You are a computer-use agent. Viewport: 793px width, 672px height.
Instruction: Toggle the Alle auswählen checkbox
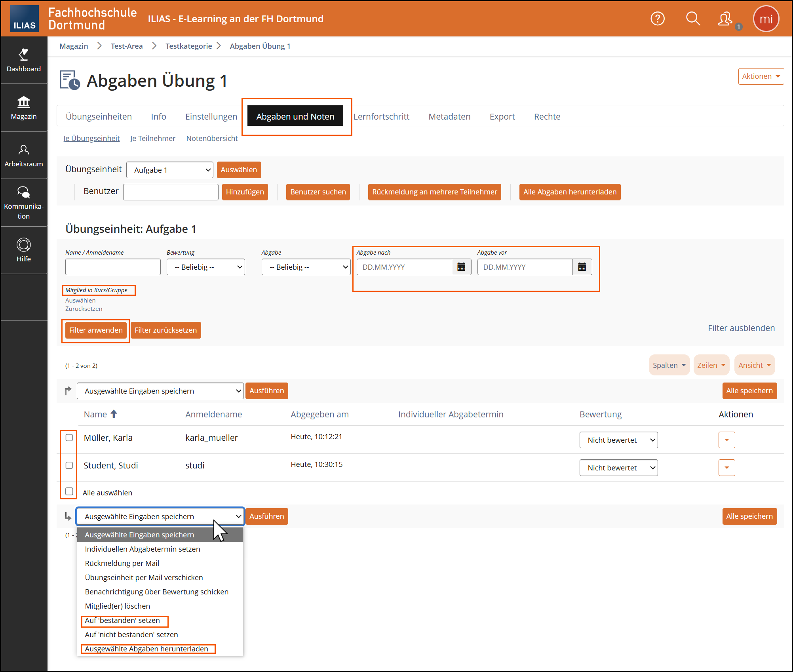pyautogui.click(x=69, y=491)
